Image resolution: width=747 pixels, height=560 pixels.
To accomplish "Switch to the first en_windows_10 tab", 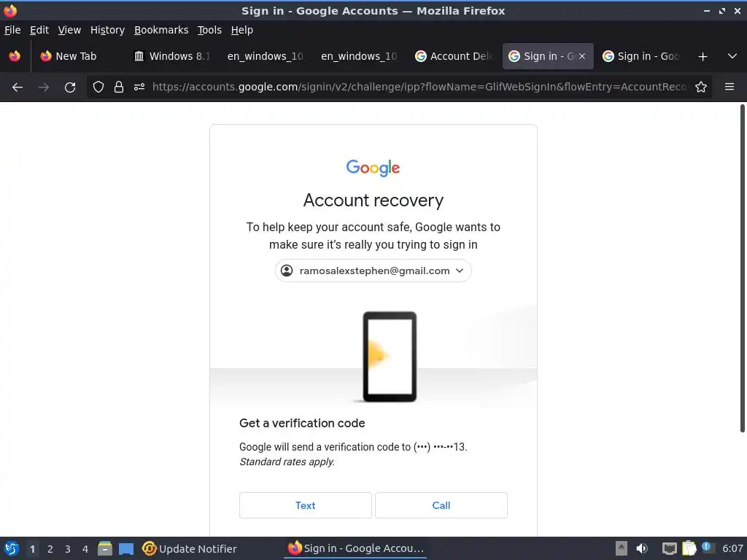I will point(266,56).
